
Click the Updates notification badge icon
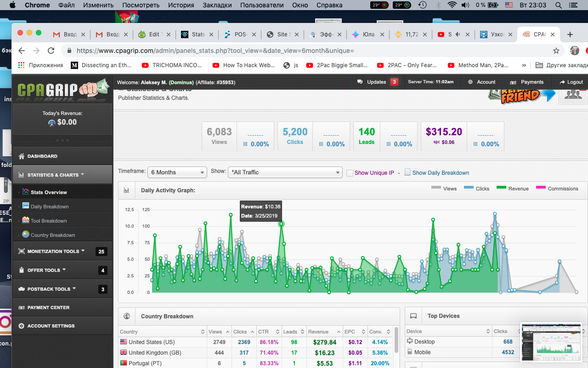click(394, 82)
